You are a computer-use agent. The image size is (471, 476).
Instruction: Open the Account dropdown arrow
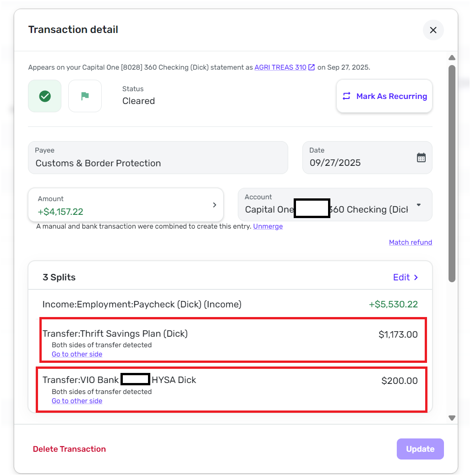(x=418, y=205)
